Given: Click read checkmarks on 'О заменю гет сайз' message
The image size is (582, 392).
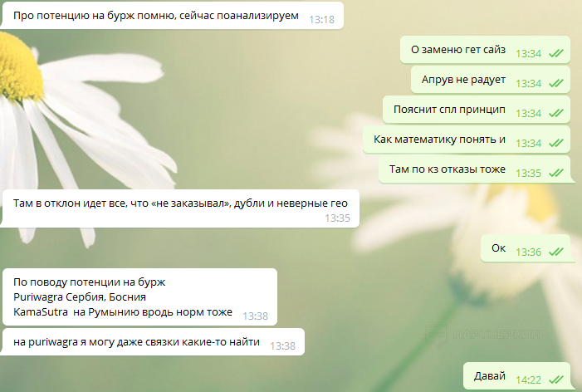Looking at the screenshot, I should [556, 53].
